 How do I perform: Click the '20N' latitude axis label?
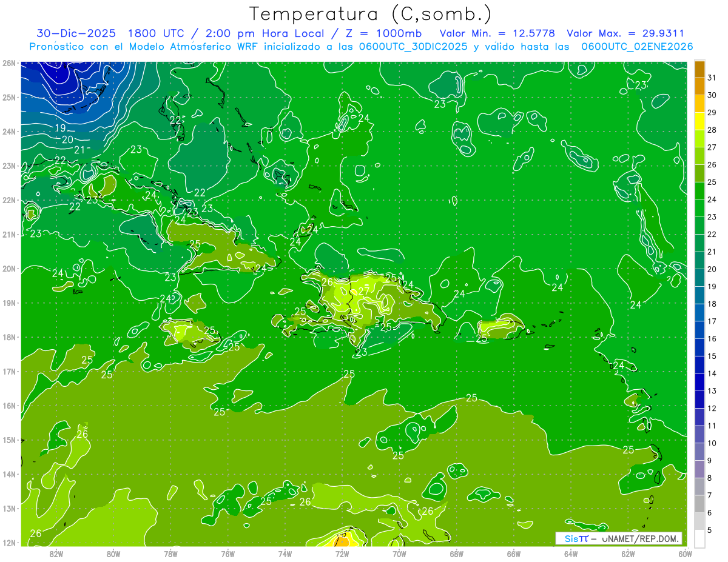[8, 269]
